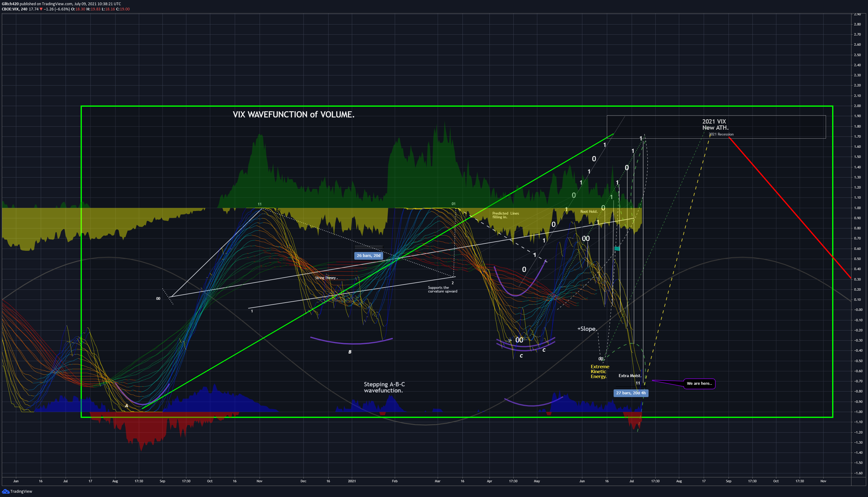Click the 'String Theory .' annotation
This screenshot has height=497, width=868.
pos(326,278)
